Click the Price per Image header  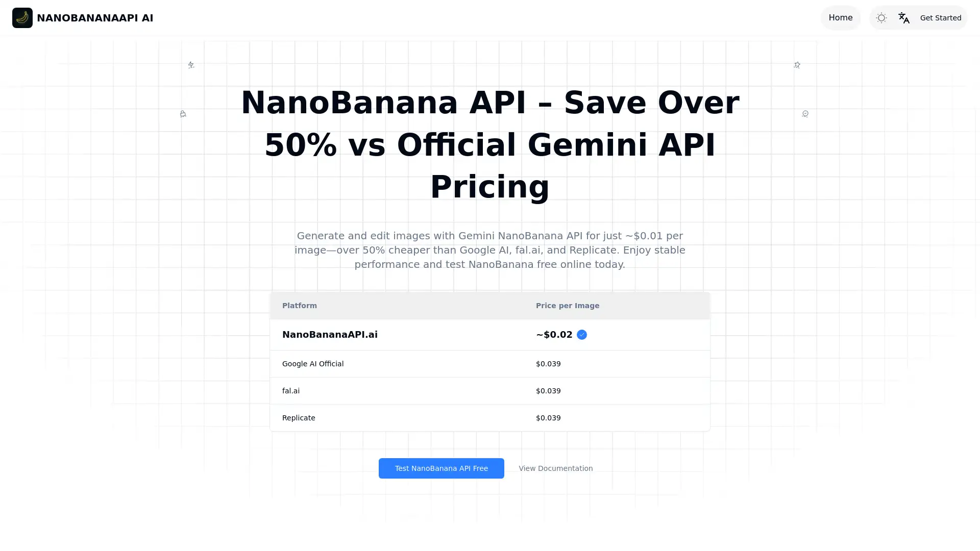567,306
